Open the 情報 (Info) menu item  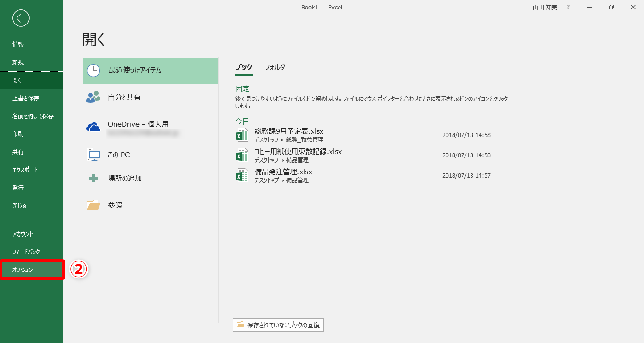click(x=32, y=44)
